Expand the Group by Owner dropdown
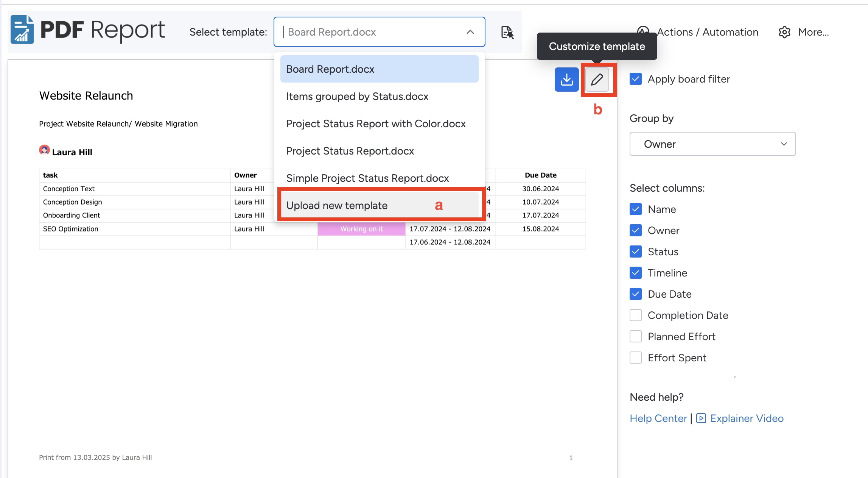This screenshot has width=868, height=478. 712,144
